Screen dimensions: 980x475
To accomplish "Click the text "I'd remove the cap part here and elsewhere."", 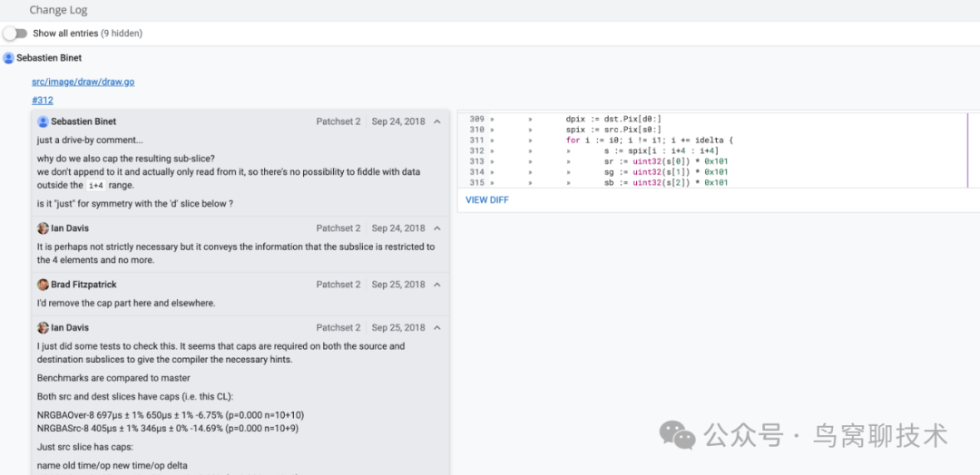I will (126, 304).
